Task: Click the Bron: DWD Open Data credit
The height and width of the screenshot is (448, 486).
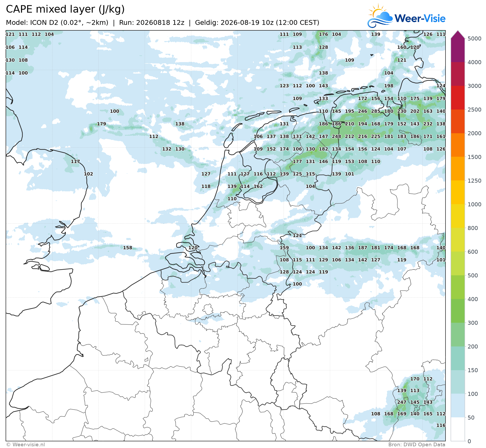Action: point(417,445)
